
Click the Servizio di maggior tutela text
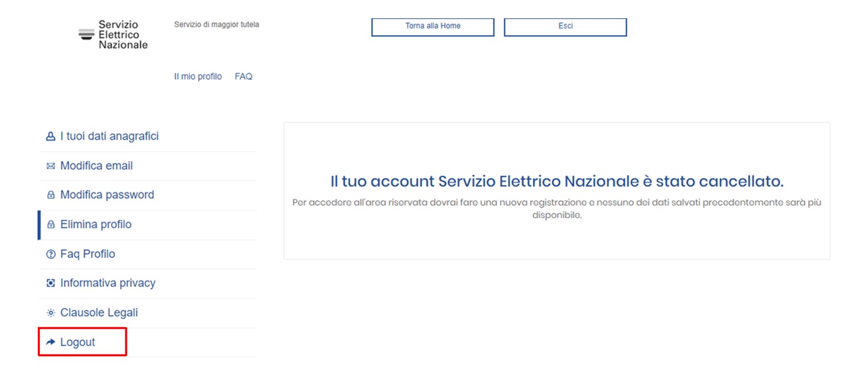pos(216,25)
